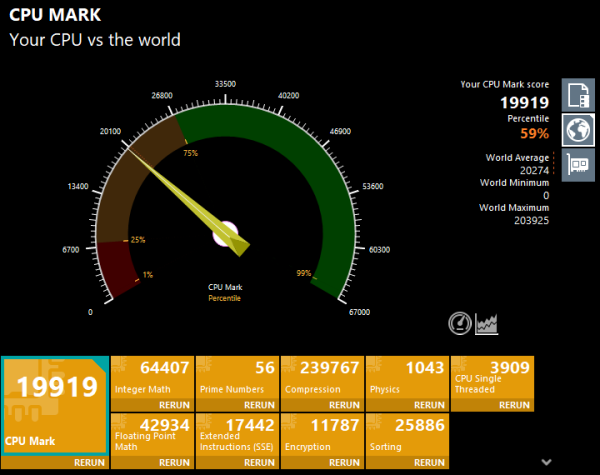Rerun the Sorting test
Viewport: 600px width, 475px height.
(x=431, y=462)
